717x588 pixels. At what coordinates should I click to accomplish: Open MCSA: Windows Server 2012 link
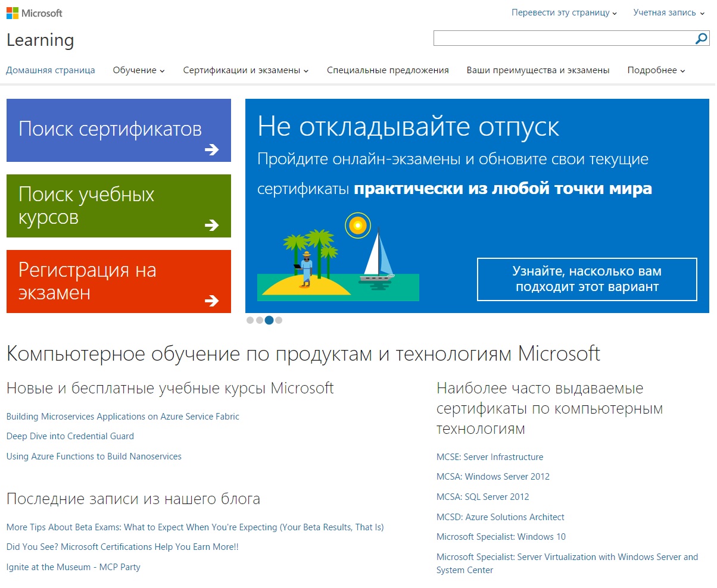[x=493, y=477]
